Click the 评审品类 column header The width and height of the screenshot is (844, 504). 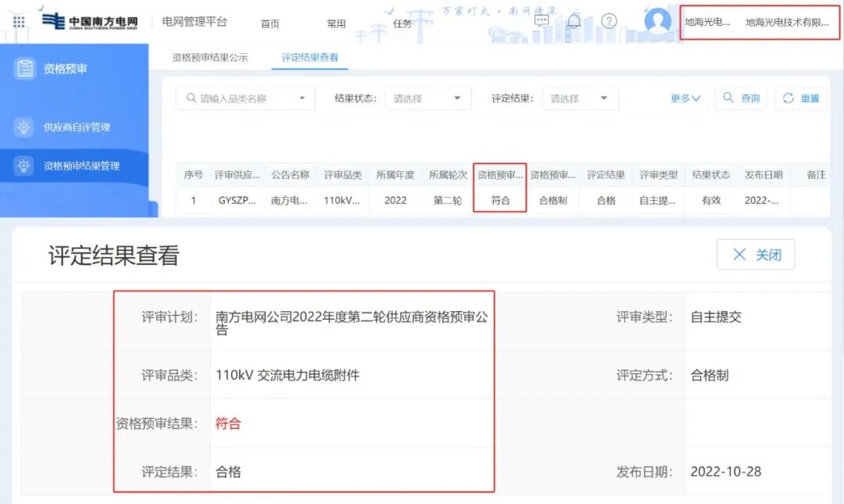coord(342,174)
